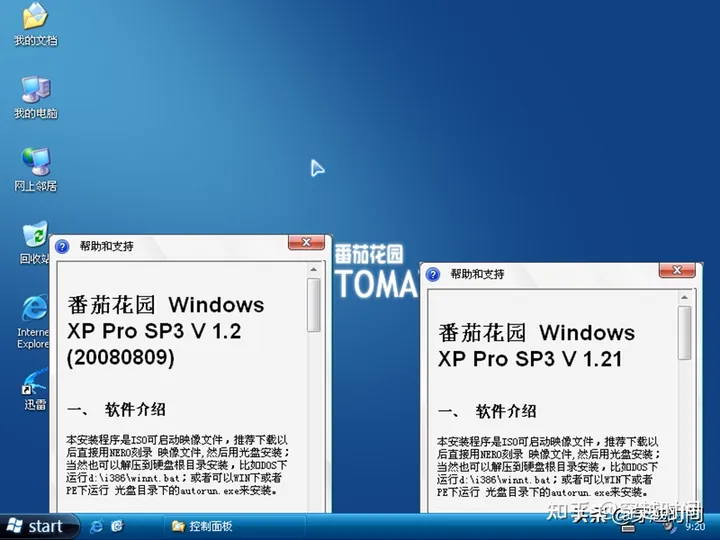Launch Internet Explorer from the desktop
This screenshot has height=540, width=720.
[33, 321]
